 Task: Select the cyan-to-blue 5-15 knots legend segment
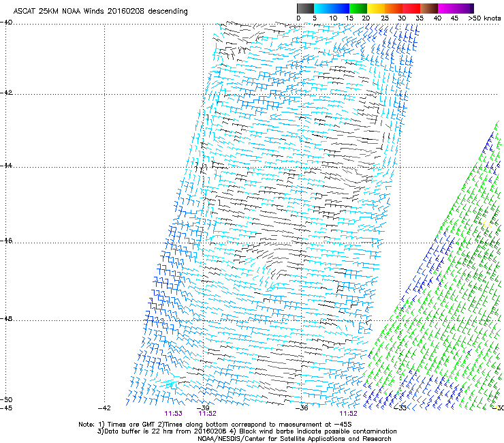332,8
